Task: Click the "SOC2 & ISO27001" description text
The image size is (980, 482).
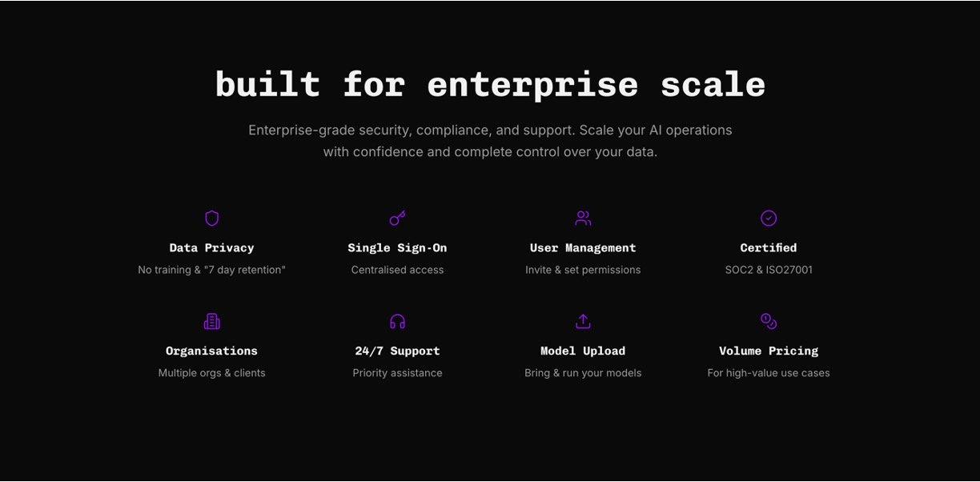Action: [x=769, y=271]
